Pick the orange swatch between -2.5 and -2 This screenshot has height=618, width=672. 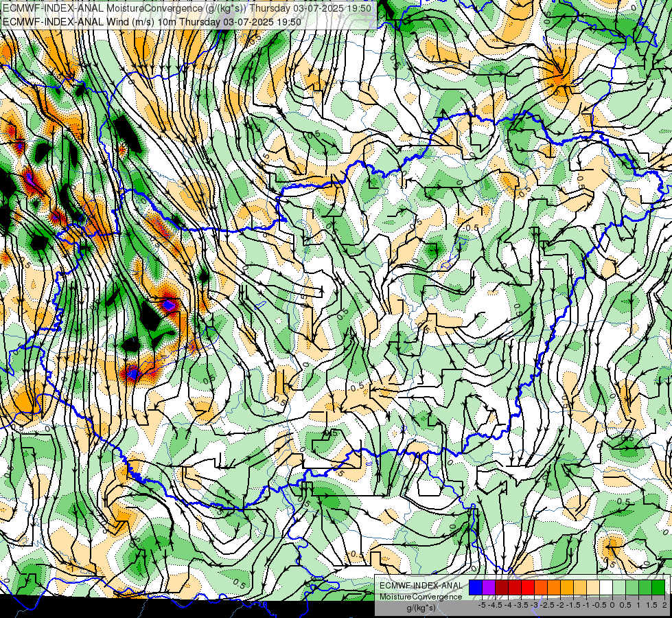pyautogui.click(x=554, y=588)
